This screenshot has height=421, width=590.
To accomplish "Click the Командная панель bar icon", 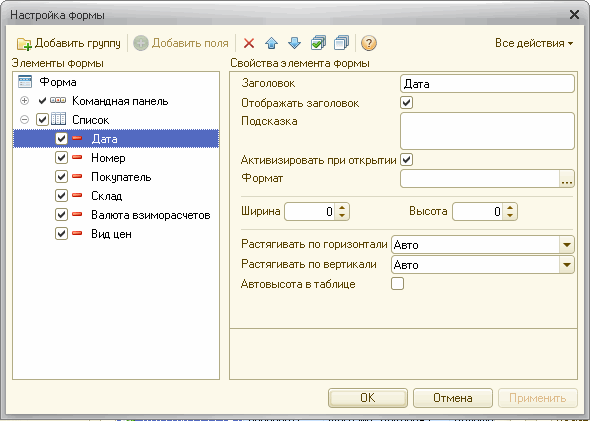I will click(58, 100).
